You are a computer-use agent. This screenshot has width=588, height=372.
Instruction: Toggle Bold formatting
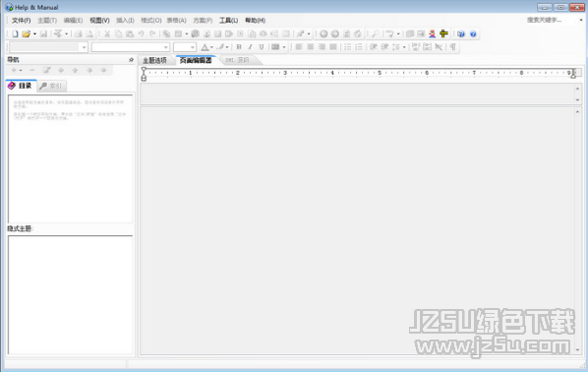(x=239, y=47)
